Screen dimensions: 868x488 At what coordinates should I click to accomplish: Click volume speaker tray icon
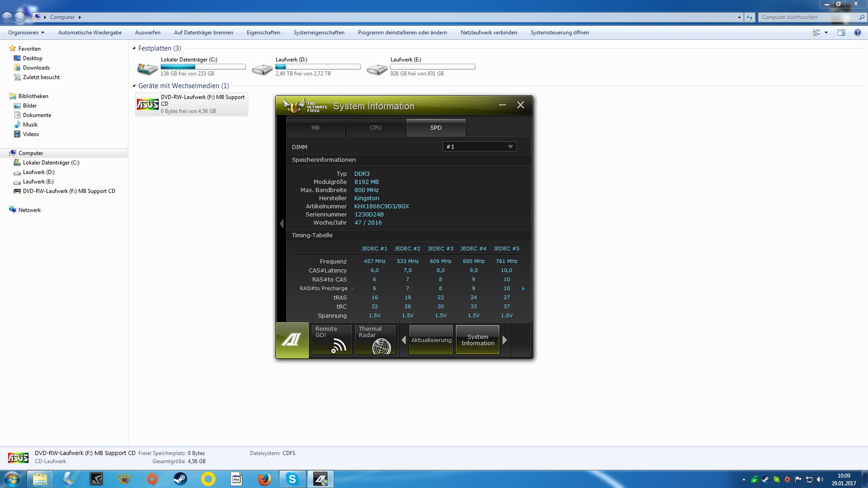click(x=820, y=479)
